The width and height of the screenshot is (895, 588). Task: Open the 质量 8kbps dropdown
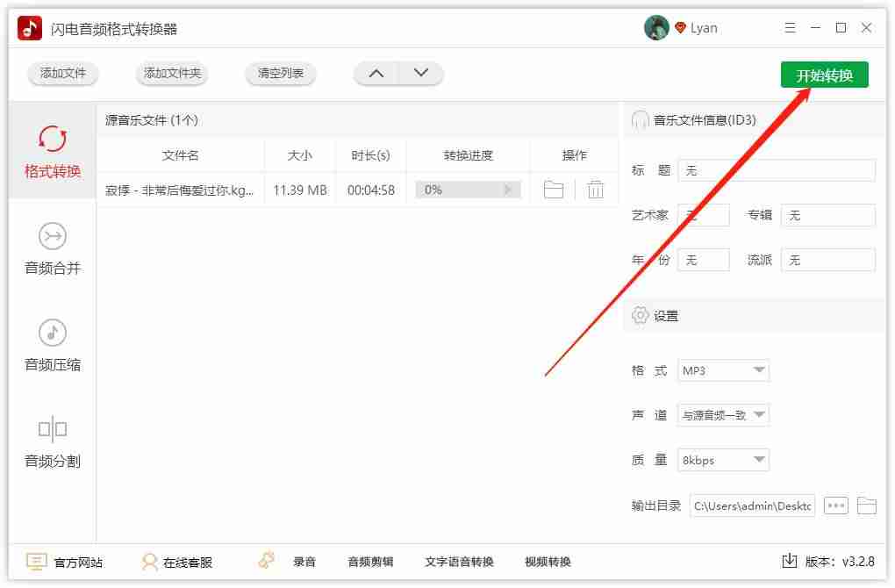pos(723,460)
